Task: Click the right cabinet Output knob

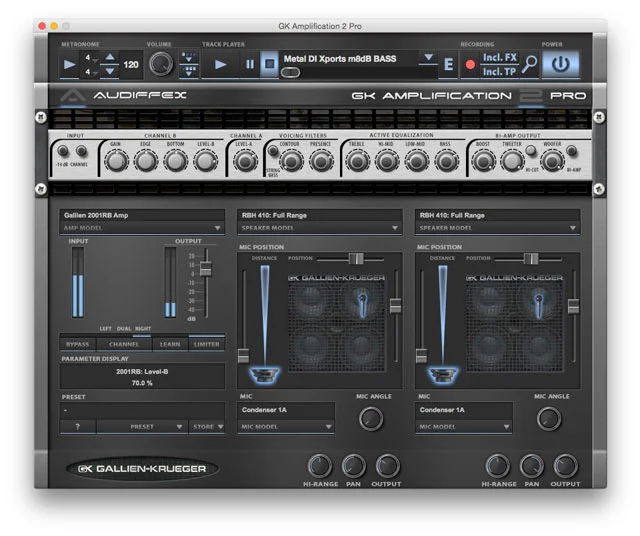Action: click(565, 466)
